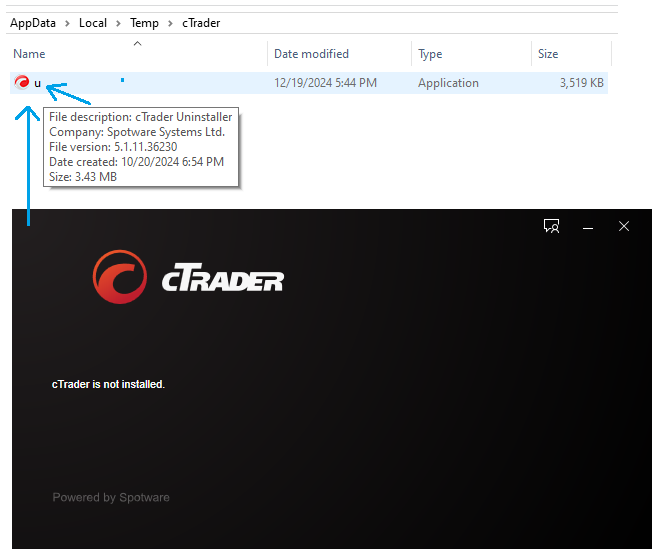Click the red cTrader icon of file u
The image size is (657, 553).
(x=21, y=82)
